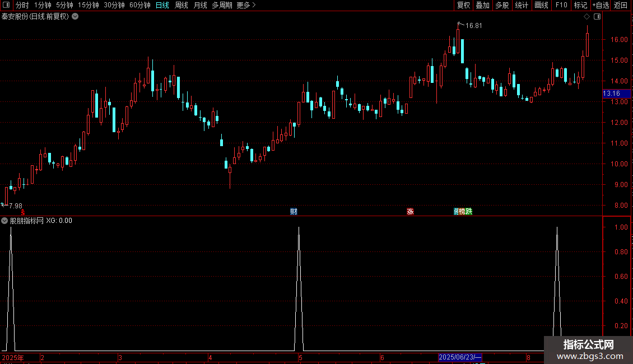The image size is (633, 364).
Task: Open the 财 financial report marker
Action: (294, 212)
